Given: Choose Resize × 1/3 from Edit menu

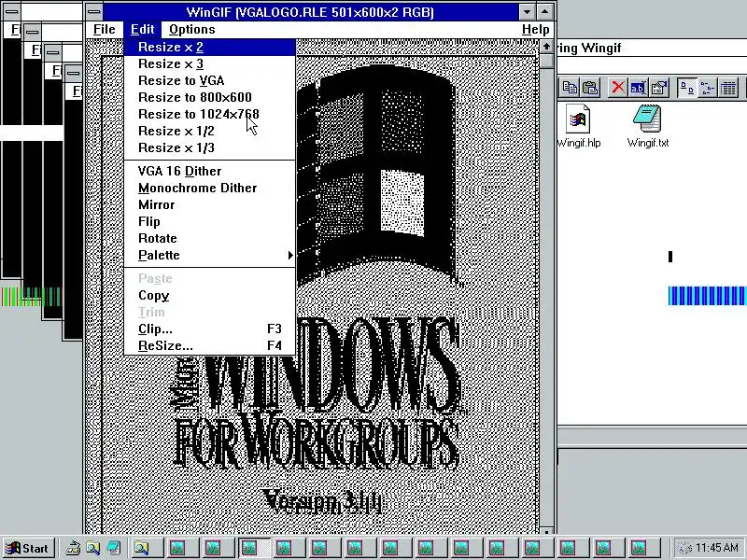Looking at the screenshot, I should click(209, 147).
